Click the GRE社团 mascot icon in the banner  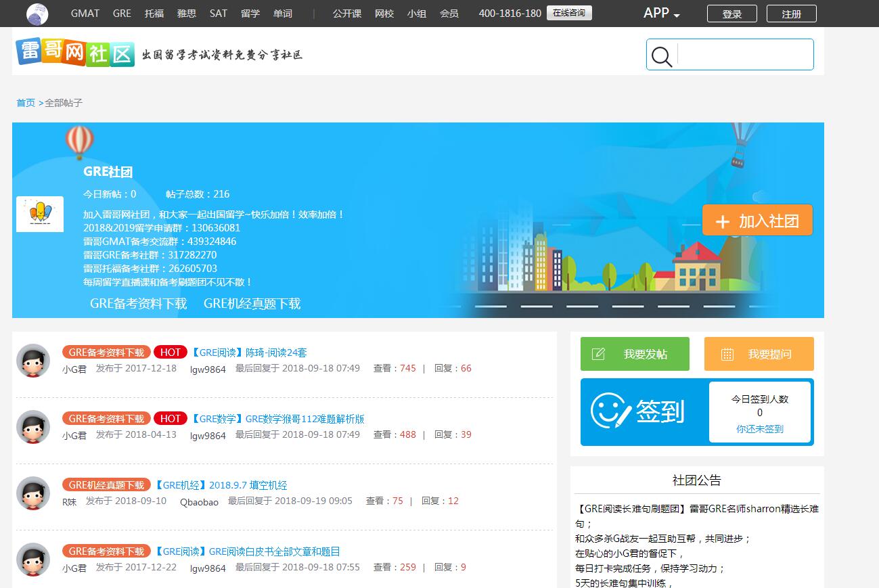(x=39, y=213)
